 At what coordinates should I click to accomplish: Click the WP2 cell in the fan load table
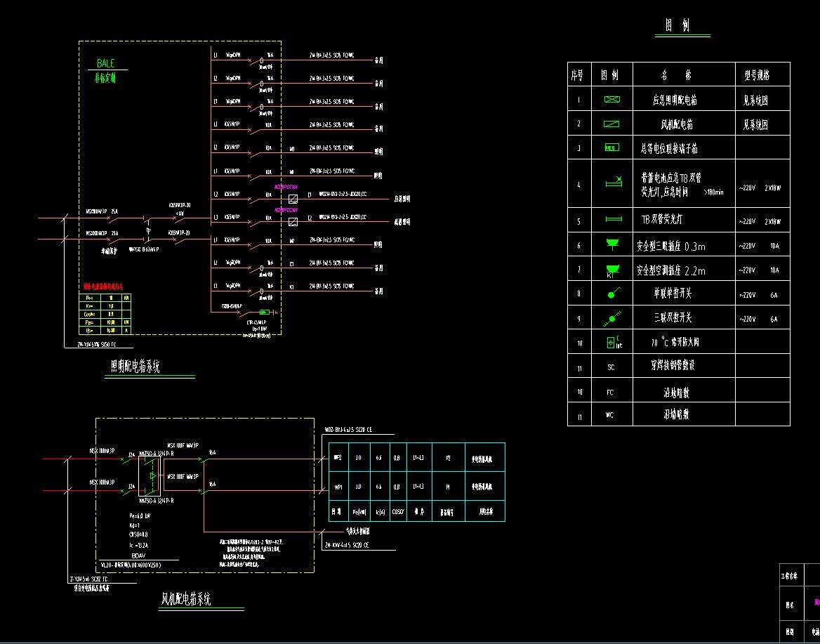[337, 457]
